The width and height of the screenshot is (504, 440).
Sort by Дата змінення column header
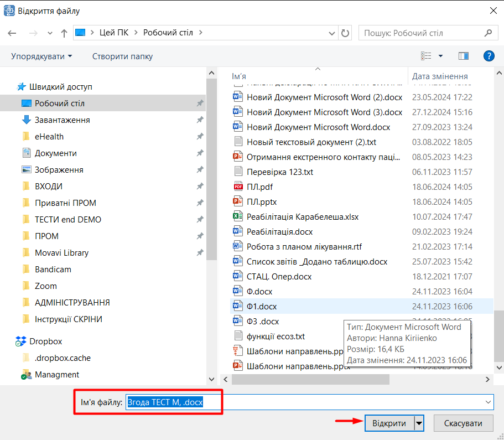(x=440, y=76)
